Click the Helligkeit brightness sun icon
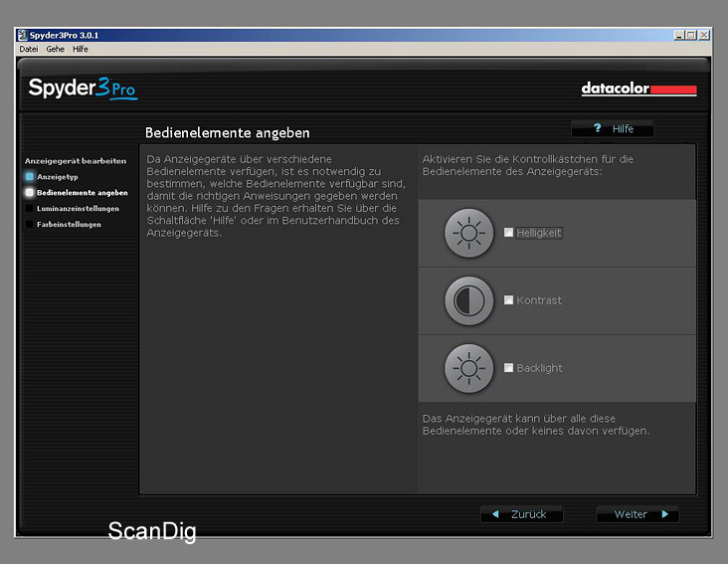The width and height of the screenshot is (728, 564). 468,233
